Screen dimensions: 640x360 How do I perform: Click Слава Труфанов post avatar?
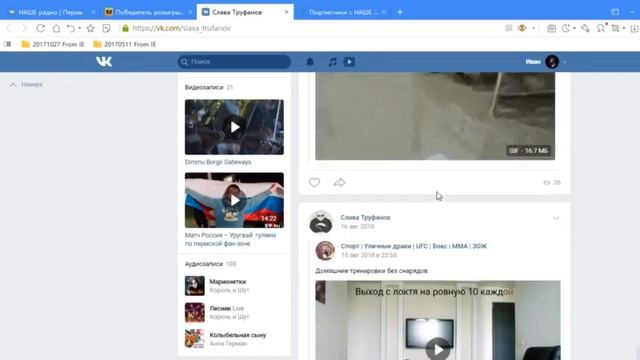coord(321,222)
